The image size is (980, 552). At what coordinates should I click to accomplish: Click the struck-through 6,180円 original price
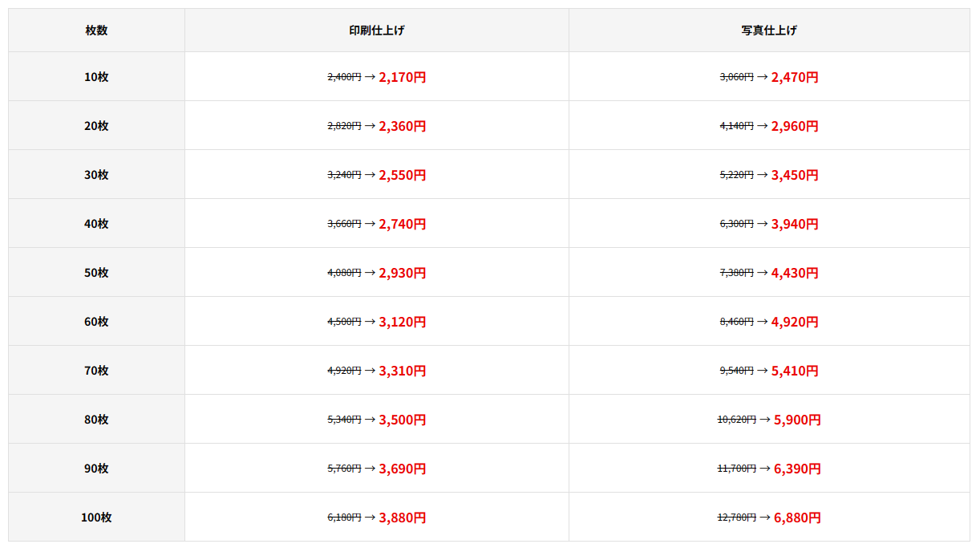click(x=344, y=517)
